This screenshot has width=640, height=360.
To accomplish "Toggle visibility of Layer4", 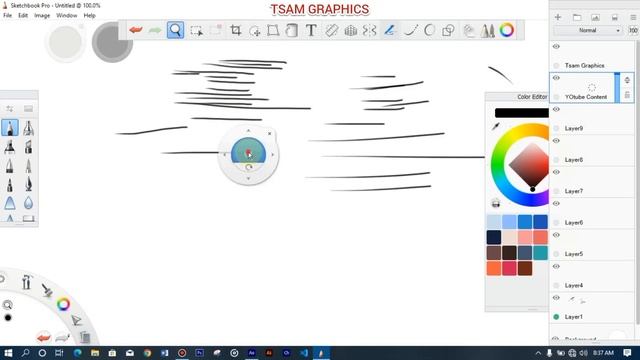I will pyautogui.click(x=556, y=267).
